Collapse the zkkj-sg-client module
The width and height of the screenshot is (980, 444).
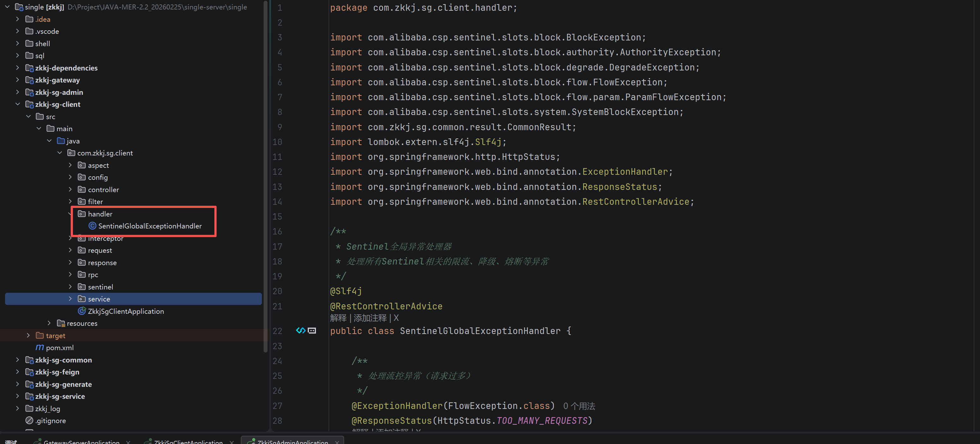17,104
